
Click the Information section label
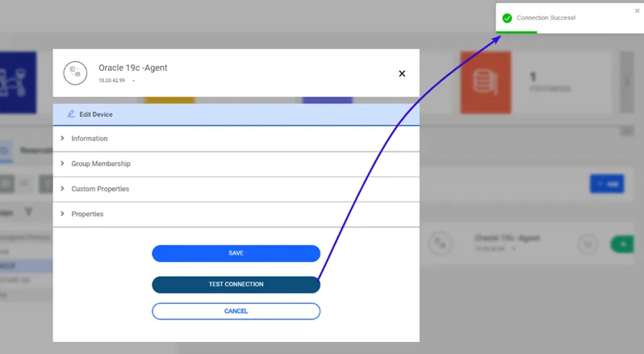(x=90, y=139)
